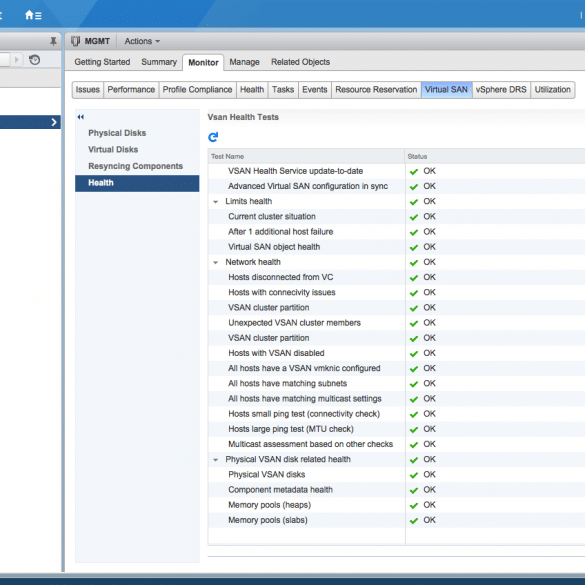Switch to the Manage tab
585x585 pixels.
click(x=244, y=62)
